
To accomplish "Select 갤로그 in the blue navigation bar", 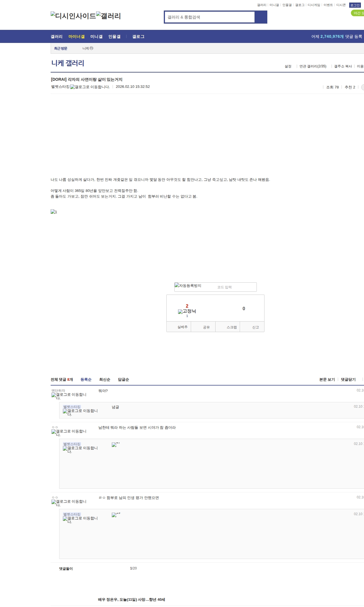I will point(138,37).
